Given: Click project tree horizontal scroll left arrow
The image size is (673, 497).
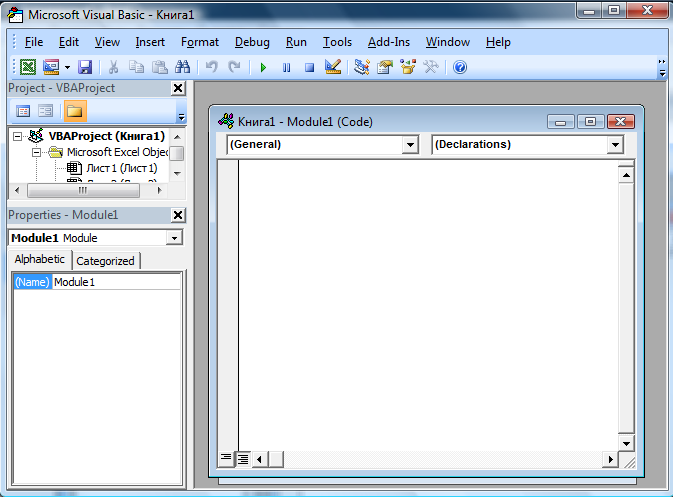Looking at the screenshot, I should tap(17, 190).
